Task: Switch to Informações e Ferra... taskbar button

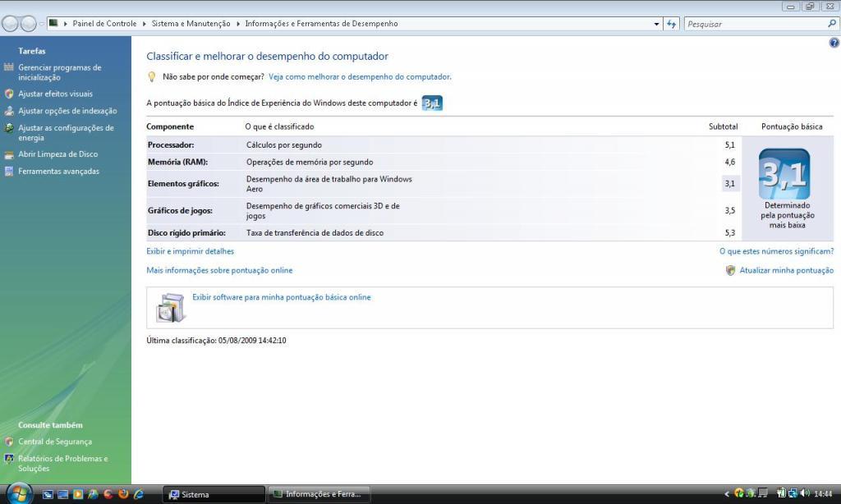Action: [319, 494]
